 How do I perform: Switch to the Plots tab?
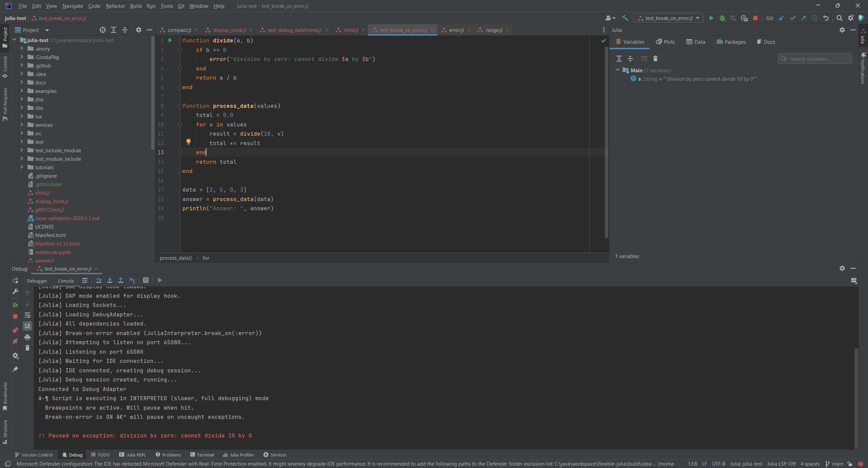[x=665, y=42]
